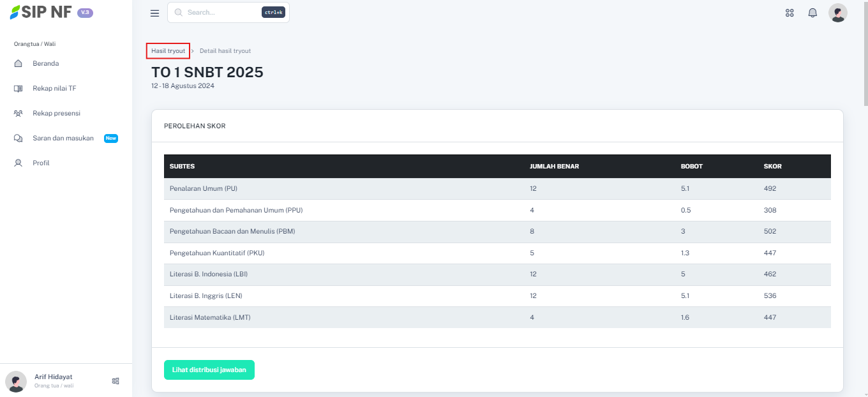868x397 pixels.
Task: Click the icon beside Arif Hidayat
Action: [116, 381]
